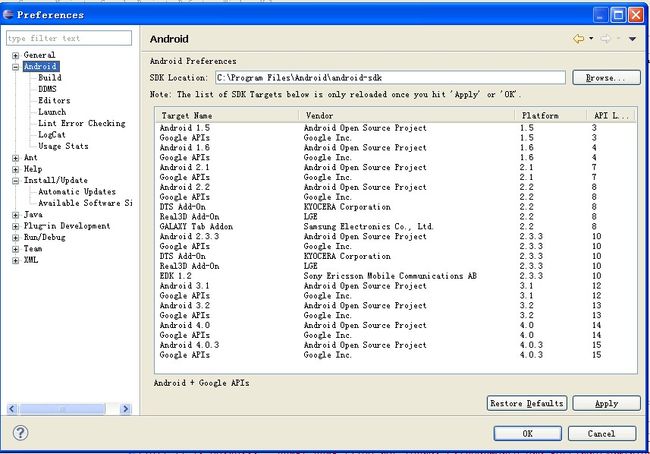This screenshot has height=454, width=650.
Task: Open the view menu triangle in header
Action: tap(632, 39)
